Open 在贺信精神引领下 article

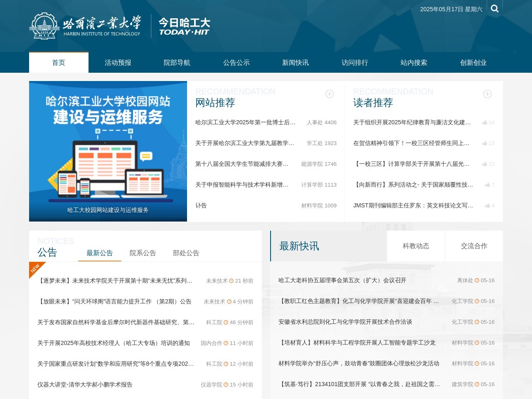click(411, 143)
